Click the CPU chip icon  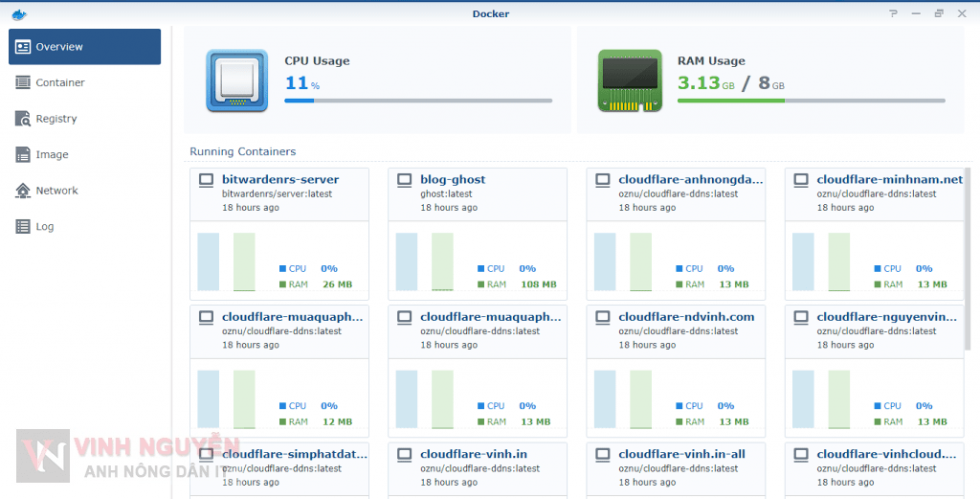[236, 80]
